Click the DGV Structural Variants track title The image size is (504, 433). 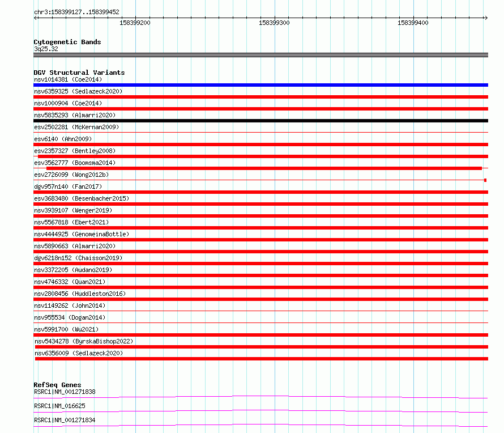(79, 73)
